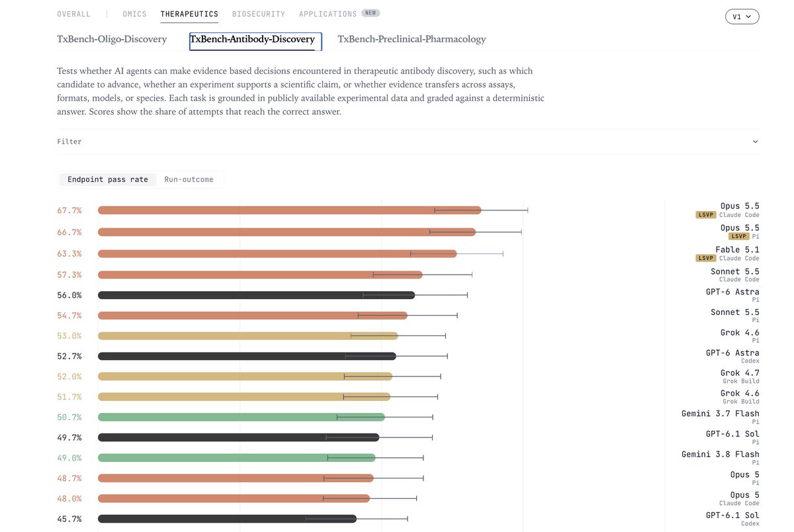Click Opus 5 name above Pi
Screen dimensions: 794x532
[745, 474]
